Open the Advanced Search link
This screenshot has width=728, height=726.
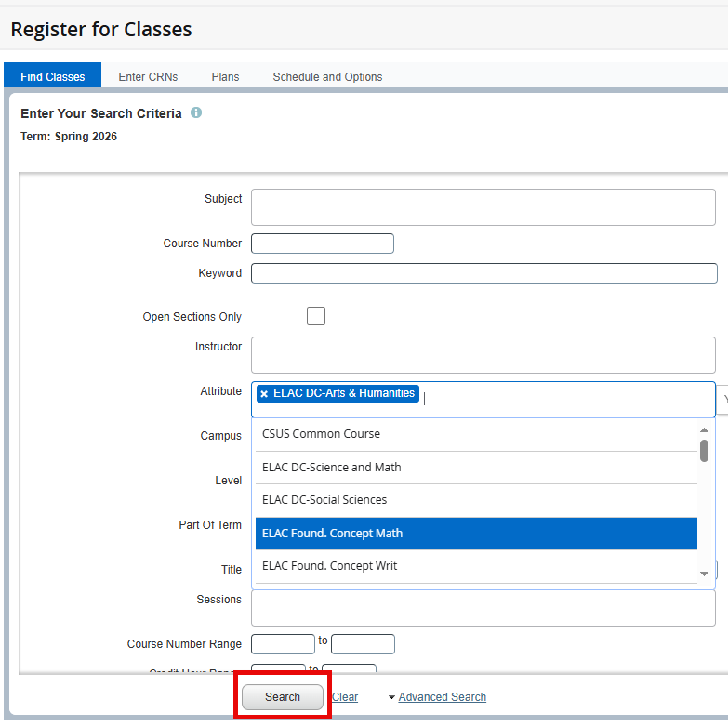pos(442,697)
